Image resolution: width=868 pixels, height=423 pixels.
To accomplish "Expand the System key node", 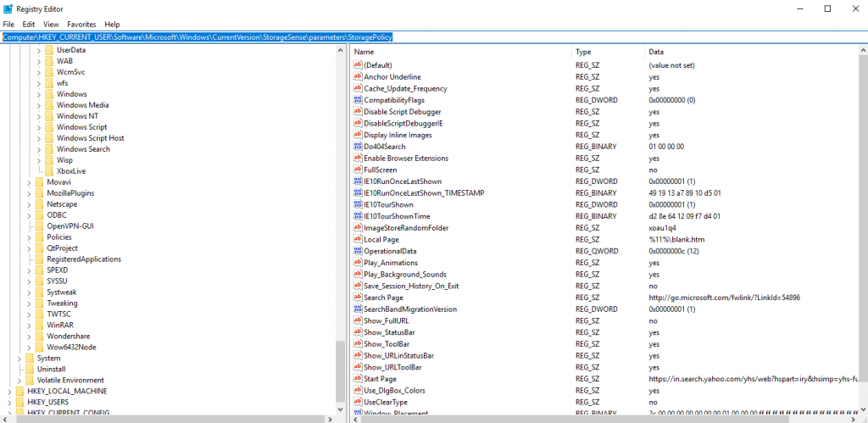I will [19, 359].
